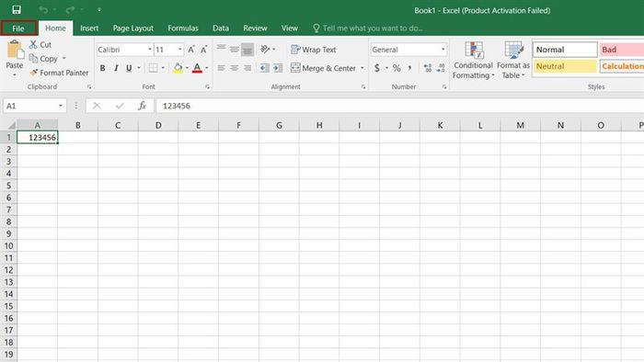The width and height of the screenshot is (644, 362).
Task: Click Decrease Indent icon
Action: pyautogui.click(x=265, y=68)
